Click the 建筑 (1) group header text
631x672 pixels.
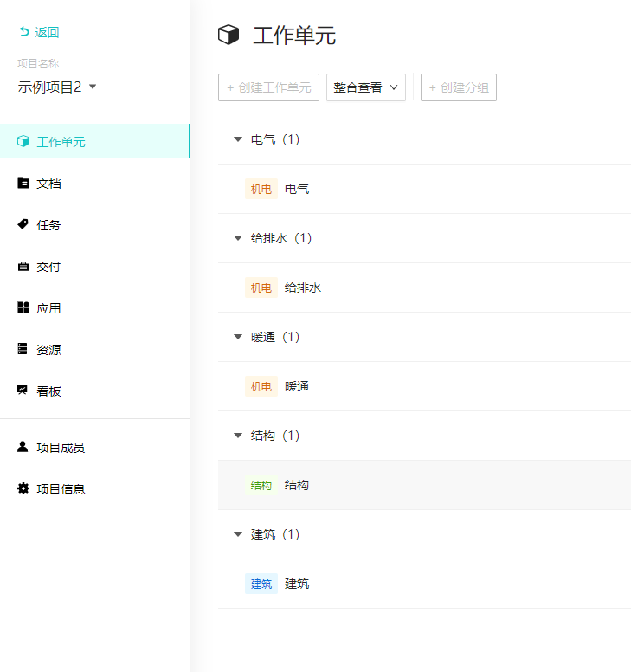pos(275,534)
